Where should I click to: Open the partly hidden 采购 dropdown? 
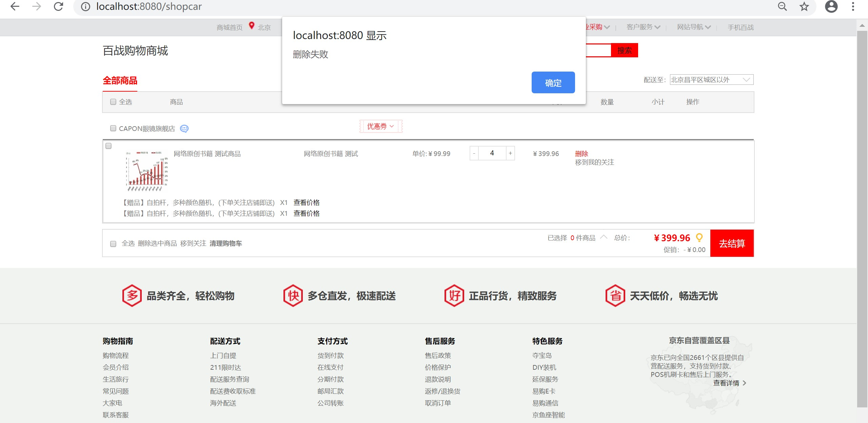[598, 27]
